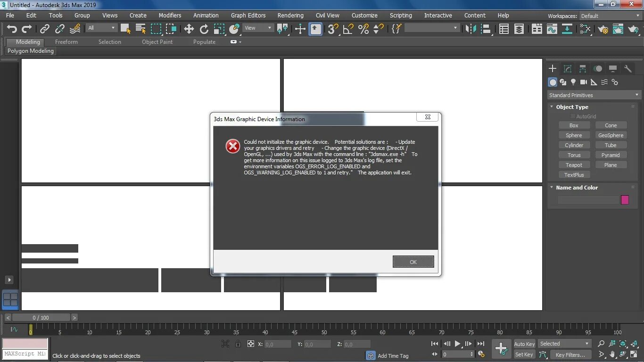Click Edit Named Selection Sets icon
644x362 pixels.
(x=396, y=29)
